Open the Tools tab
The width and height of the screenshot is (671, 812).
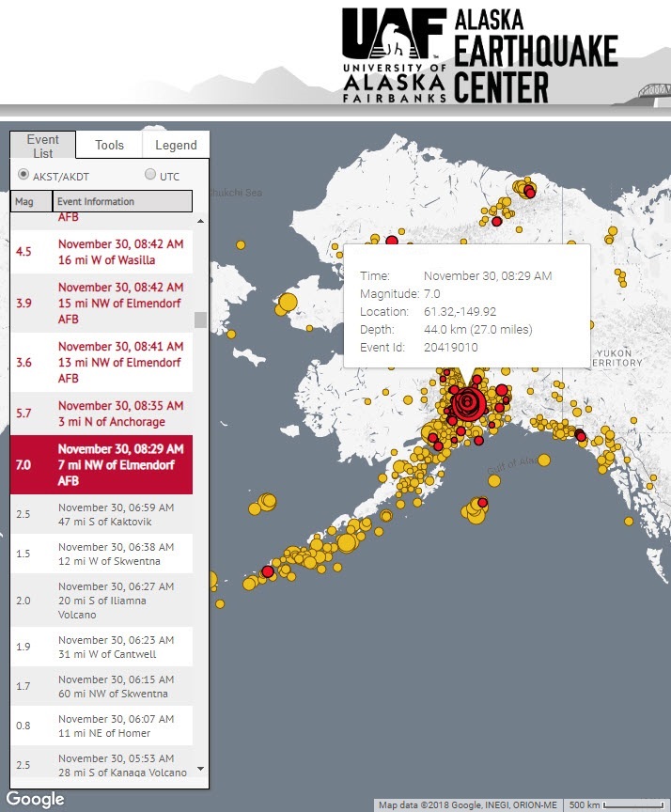click(x=110, y=145)
